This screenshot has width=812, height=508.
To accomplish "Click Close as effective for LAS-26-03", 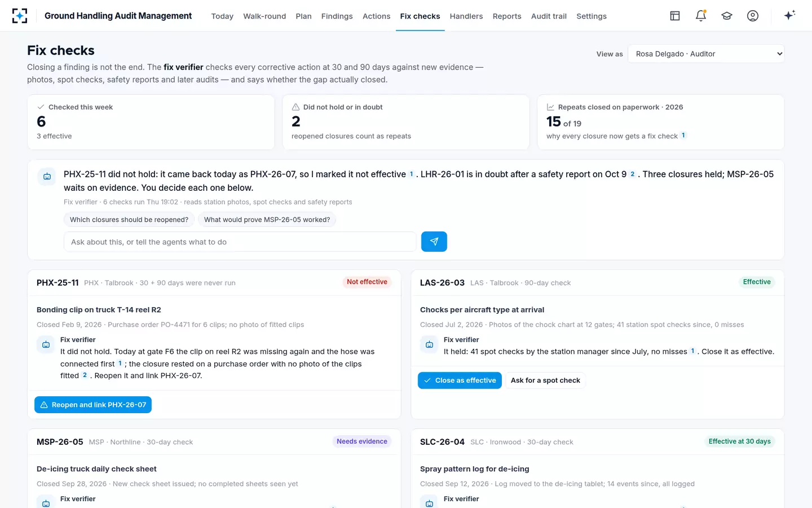I will (460, 380).
